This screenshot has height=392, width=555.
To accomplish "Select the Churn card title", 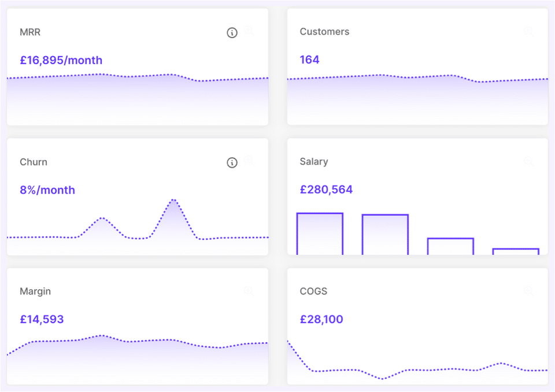I will pyautogui.click(x=34, y=162).
